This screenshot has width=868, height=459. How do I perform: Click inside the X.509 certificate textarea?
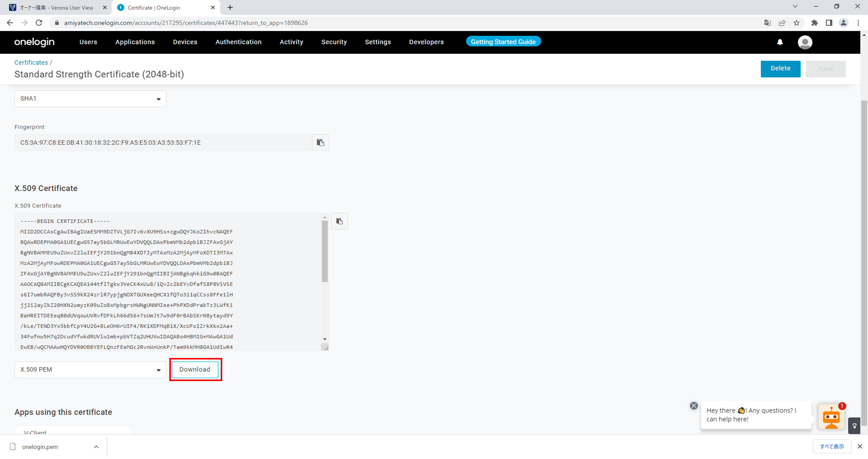click(168, 282)
